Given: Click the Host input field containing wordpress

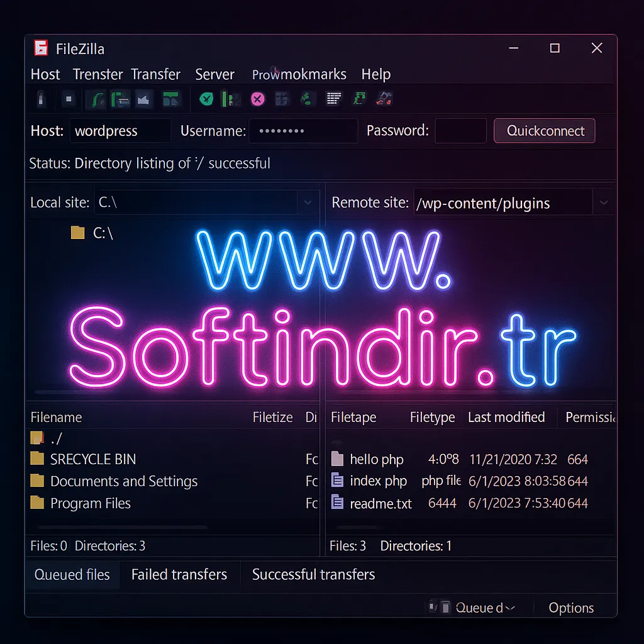Looking at the screenshot, I should point(121,131).
